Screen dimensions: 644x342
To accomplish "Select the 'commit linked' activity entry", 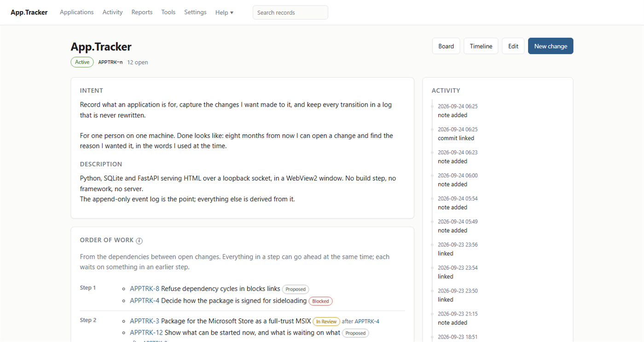I will pos(456,138).
